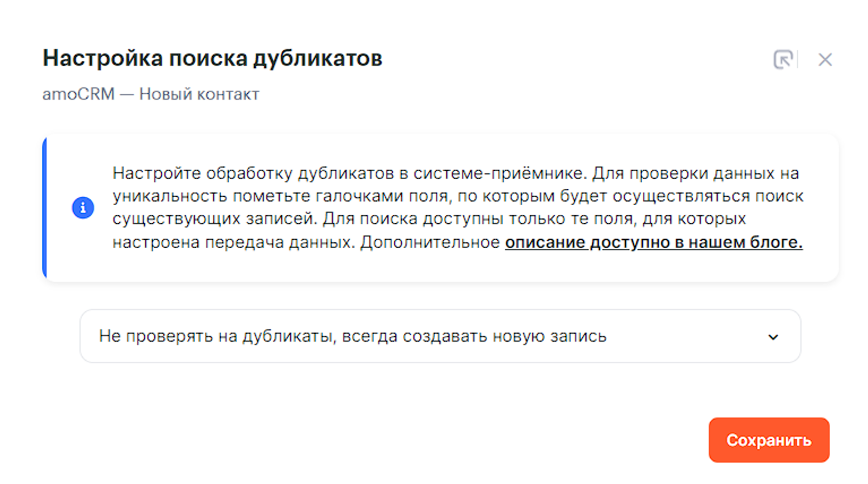Click "настроена передача данных" in the info text
Viewport: 868px width, 484px height.
(234, 243)
